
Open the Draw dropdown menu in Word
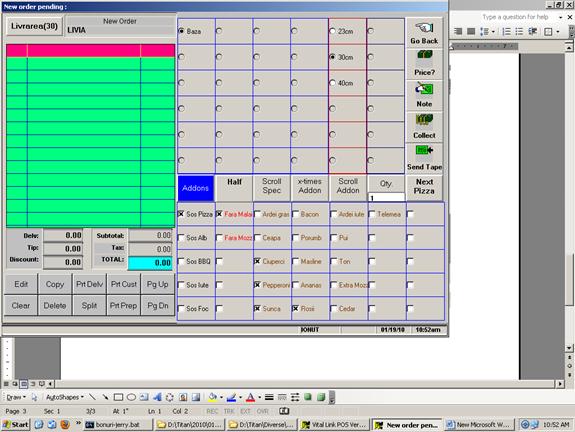[16, 397]
